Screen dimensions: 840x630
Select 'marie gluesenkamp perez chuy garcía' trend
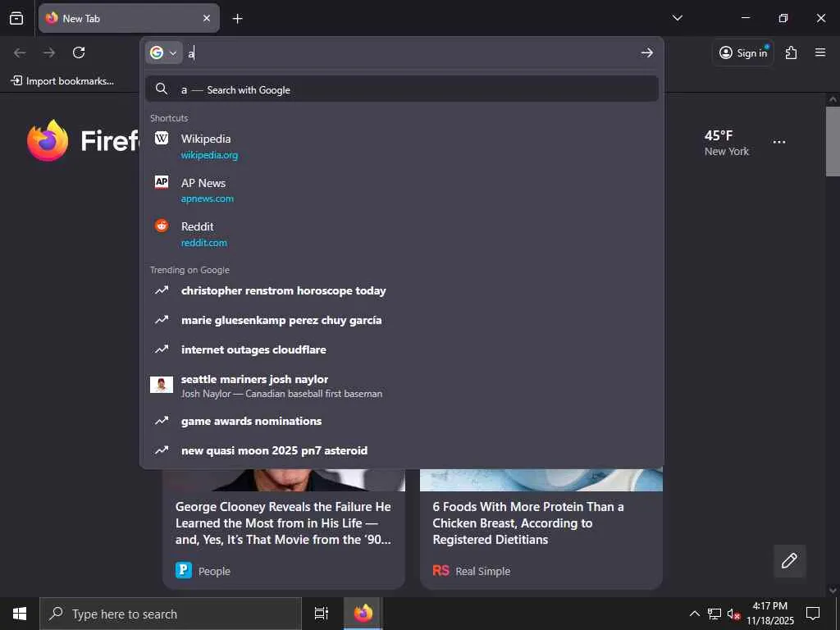click(402, 321)
